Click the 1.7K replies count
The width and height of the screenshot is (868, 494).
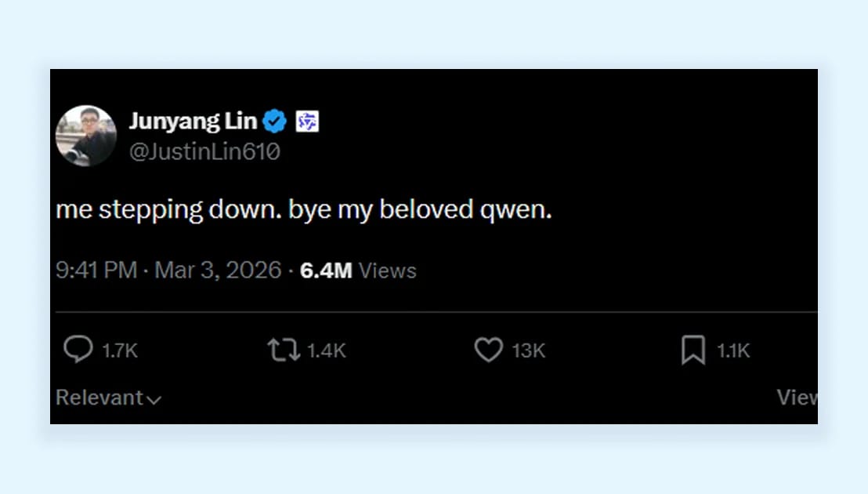tap(120, 351)
